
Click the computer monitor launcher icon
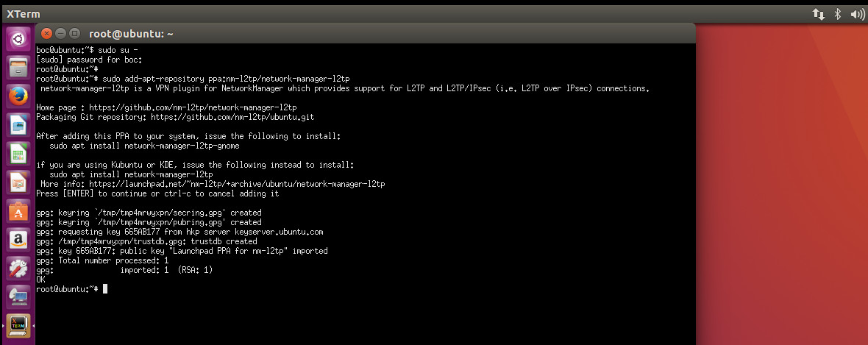pos(18,297)
